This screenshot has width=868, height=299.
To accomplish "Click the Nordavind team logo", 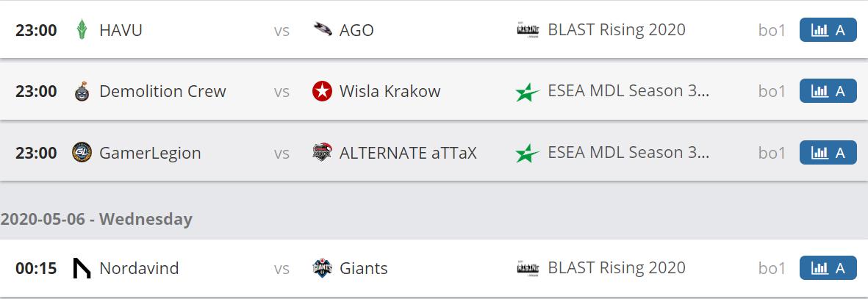I will pyautogui.click(x=82, y=269).
